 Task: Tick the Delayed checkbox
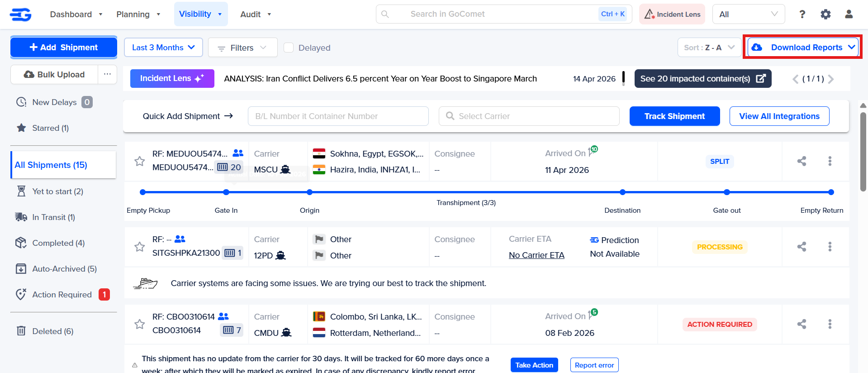[x=289, y=48]
